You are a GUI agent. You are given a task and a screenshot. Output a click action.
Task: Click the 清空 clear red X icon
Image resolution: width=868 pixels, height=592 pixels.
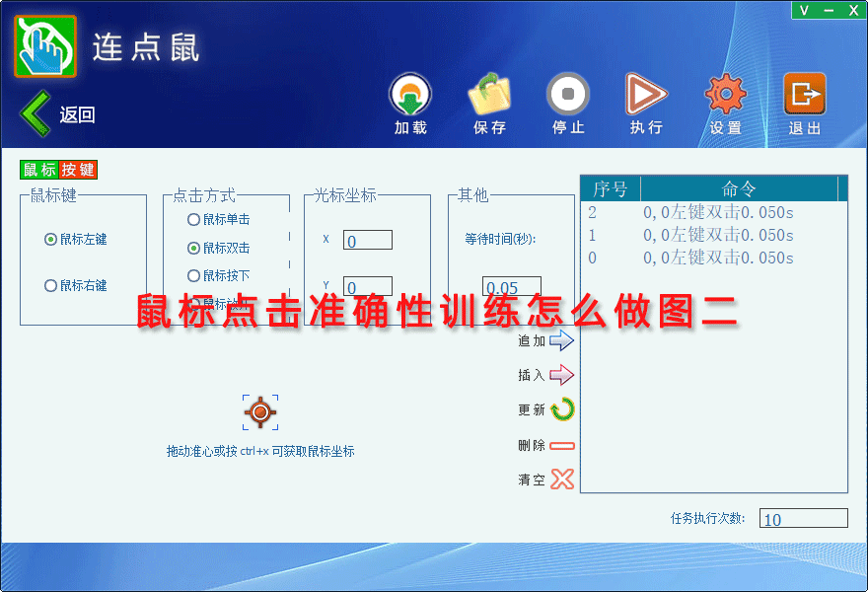coord(562,480)
